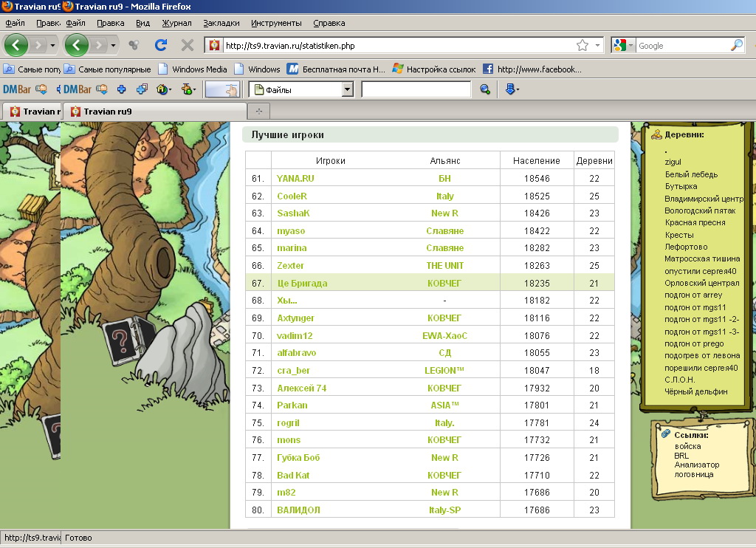
Task: Click the Население column header
Action: coord(536,161)
